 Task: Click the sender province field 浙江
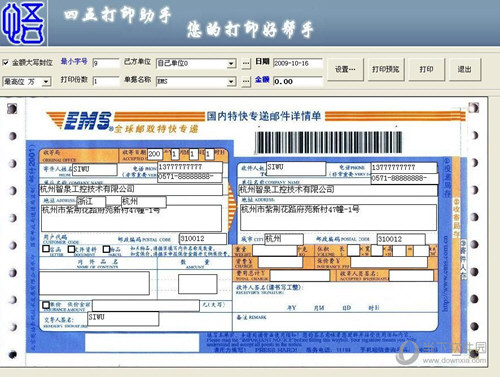[91, 201]
